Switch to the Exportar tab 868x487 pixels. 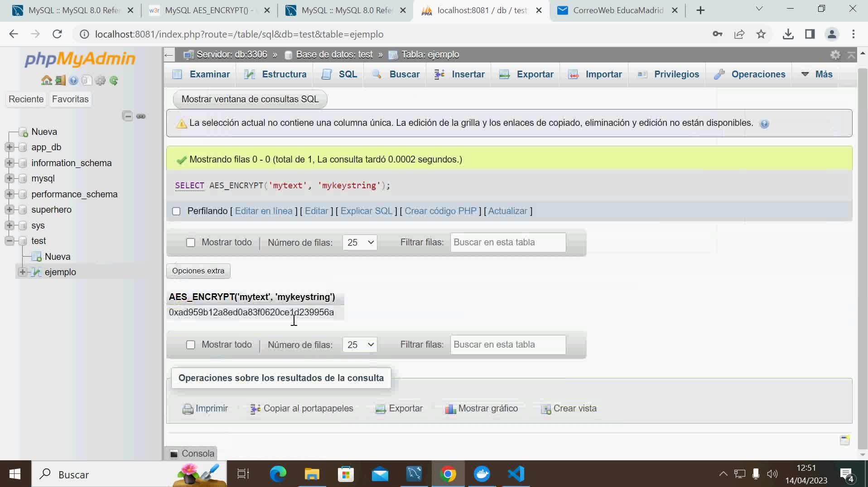coord(526,74)
